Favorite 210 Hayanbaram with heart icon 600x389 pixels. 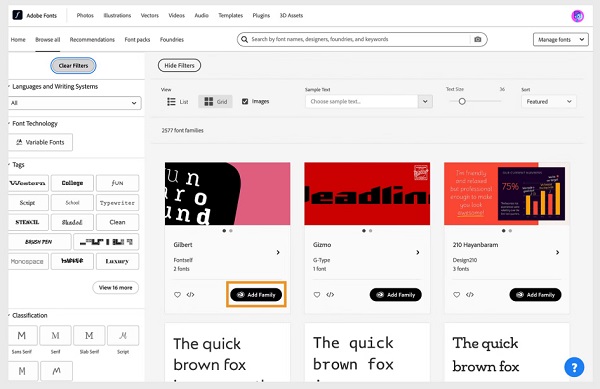(457, 295)
